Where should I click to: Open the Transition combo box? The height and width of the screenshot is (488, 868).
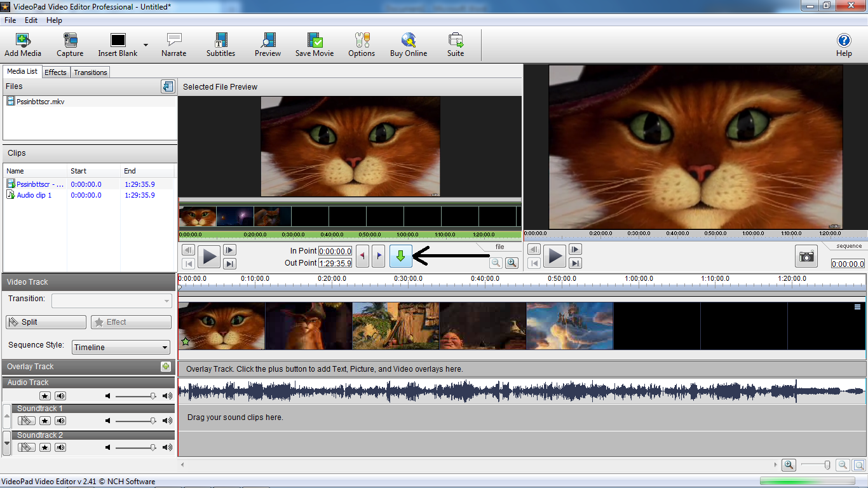click(112, 301)
